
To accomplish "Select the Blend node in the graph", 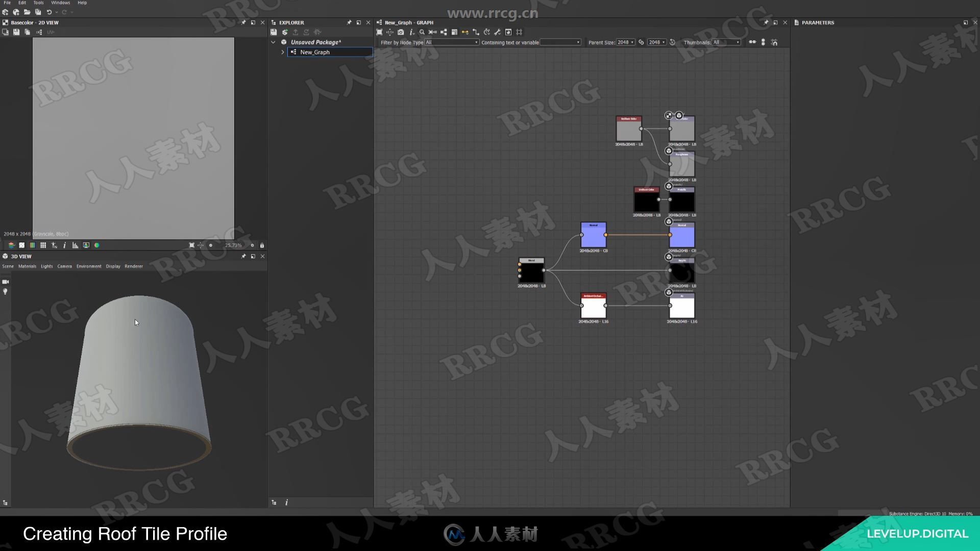I will (x=531, y=270).
